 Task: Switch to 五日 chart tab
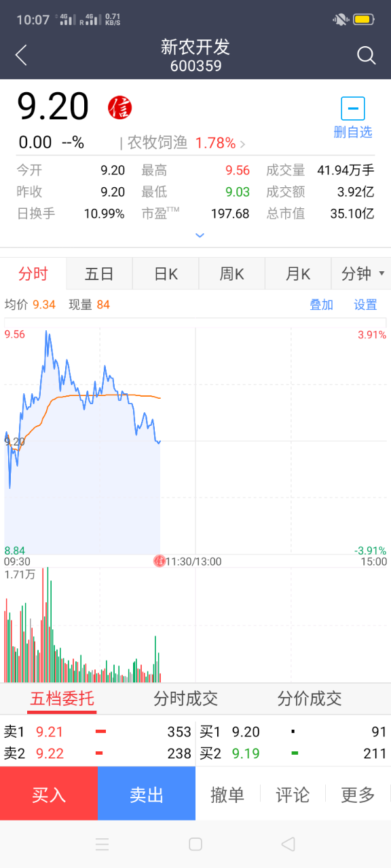(99, 274)
